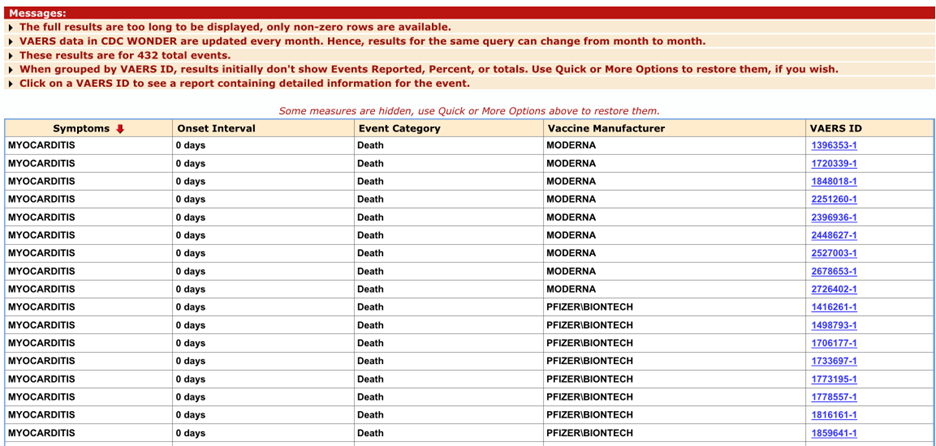
Task: Open VAERS report 1396353-1
Action: point(833,146)
